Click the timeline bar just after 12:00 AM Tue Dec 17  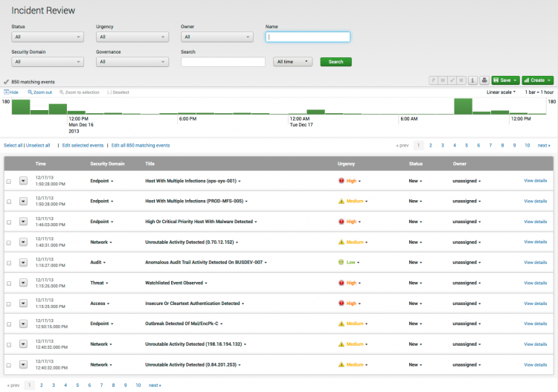point(315,112)
